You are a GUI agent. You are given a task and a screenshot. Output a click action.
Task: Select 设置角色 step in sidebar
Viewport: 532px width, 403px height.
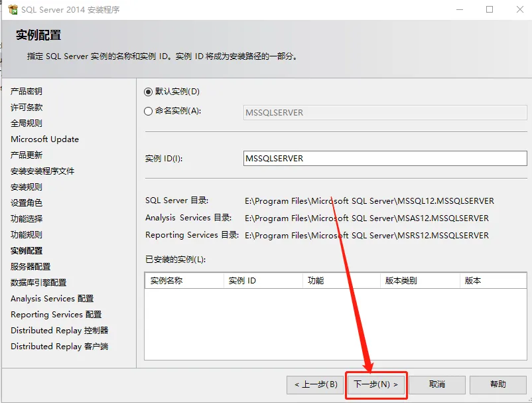coord(27,203)
